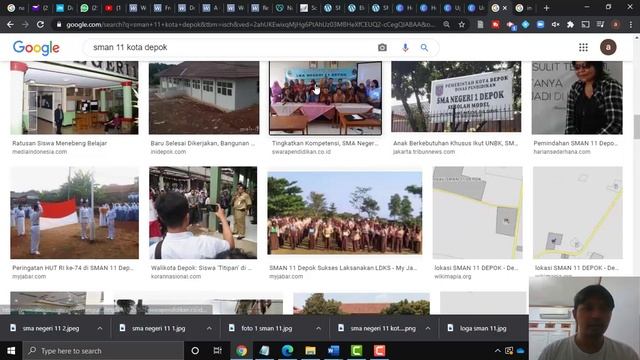The image size is (640, 360).
Task: Open Microsoft Edge from the taskbar
Action: click(x=287, y=351)
